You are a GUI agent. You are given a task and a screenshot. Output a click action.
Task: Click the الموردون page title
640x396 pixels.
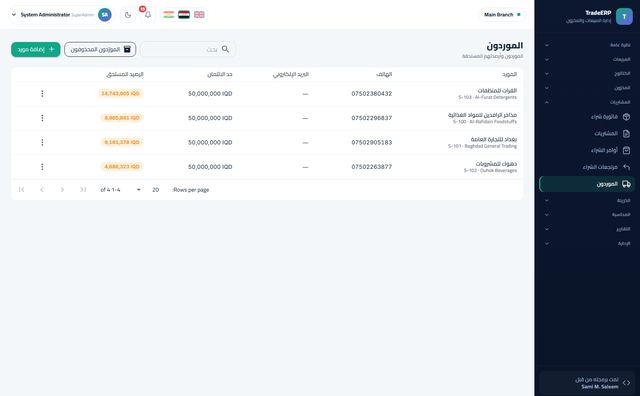click(x=504, y=46)
